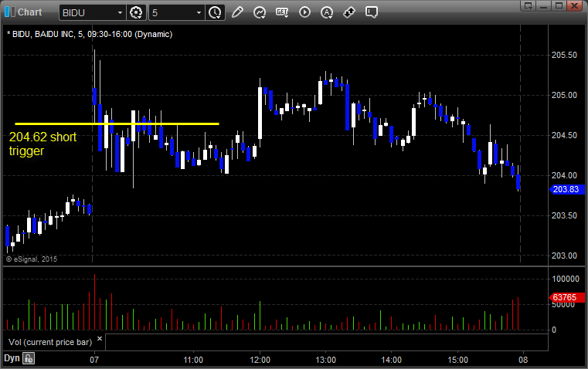This screenshot has height=369, width=588.
Task: Click the 203.83 current price marker
Action: pos(566,189)
